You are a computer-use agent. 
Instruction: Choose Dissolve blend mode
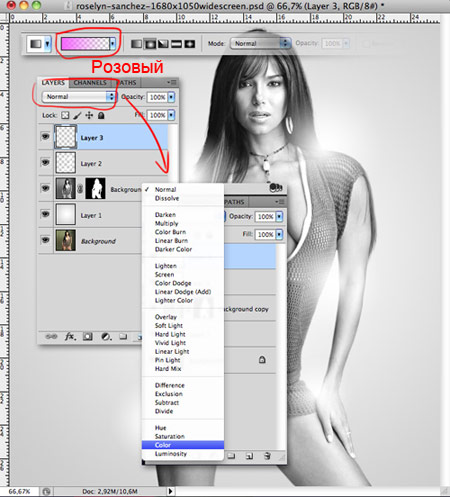pyautogui.click(x=167, y=198)
